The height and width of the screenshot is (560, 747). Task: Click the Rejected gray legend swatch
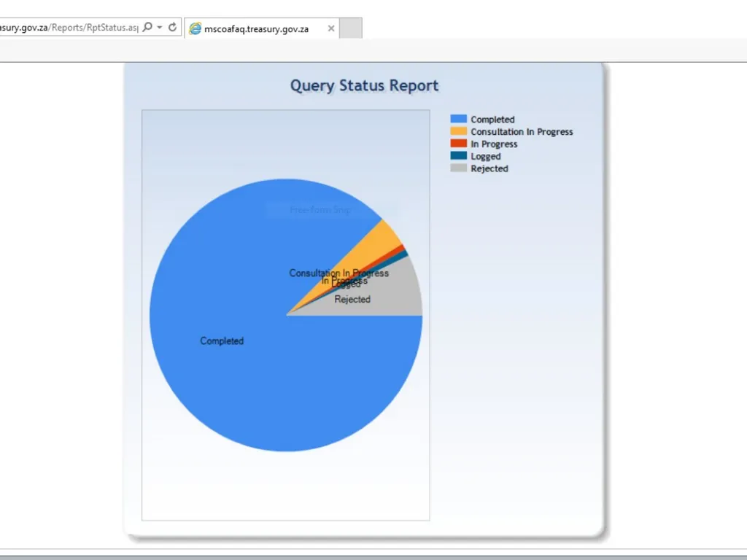pyautogui.click(x=458, y=168)
